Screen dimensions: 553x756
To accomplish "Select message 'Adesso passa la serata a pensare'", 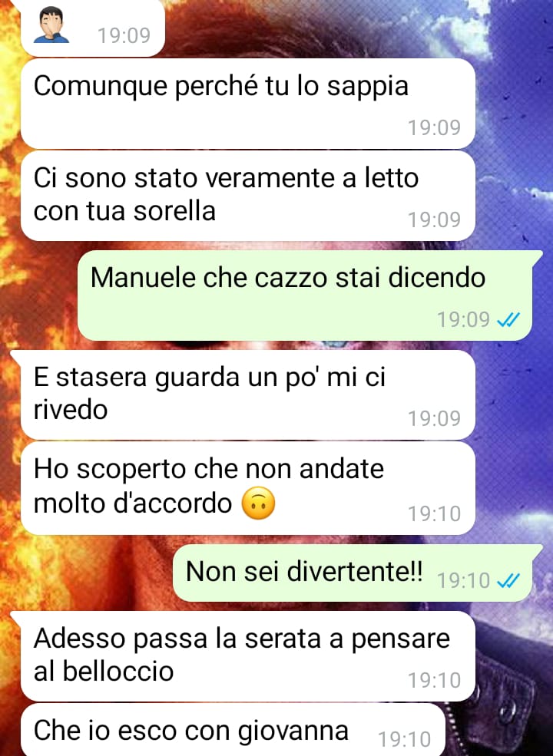I will 248,655.
